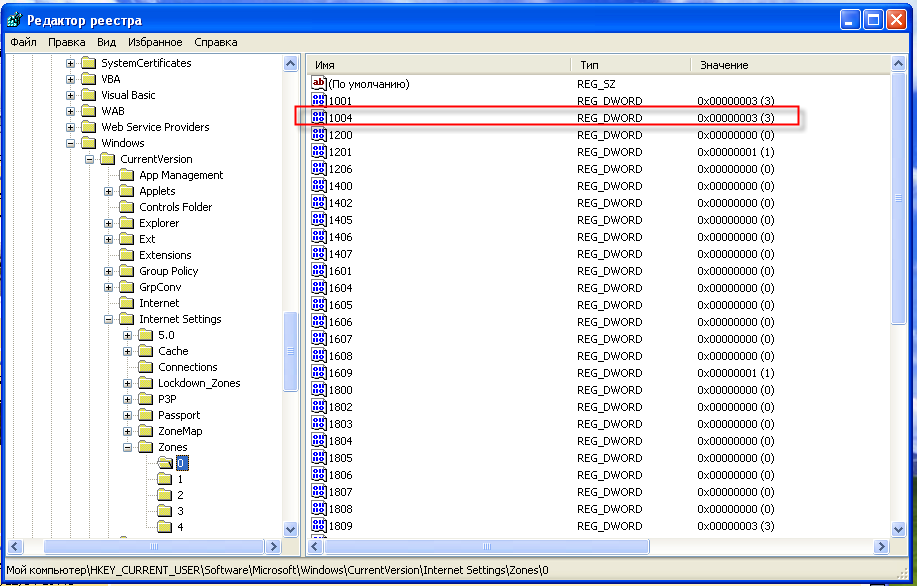Select the Cache folder icon
Viewport: 917px width, 586px height.
point(146,351)
